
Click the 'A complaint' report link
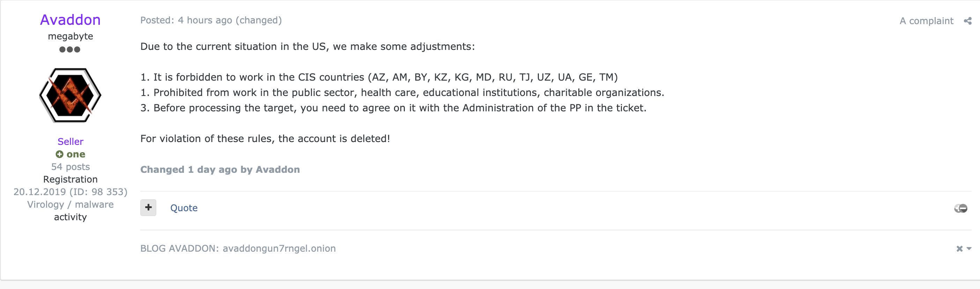point(926,21)
